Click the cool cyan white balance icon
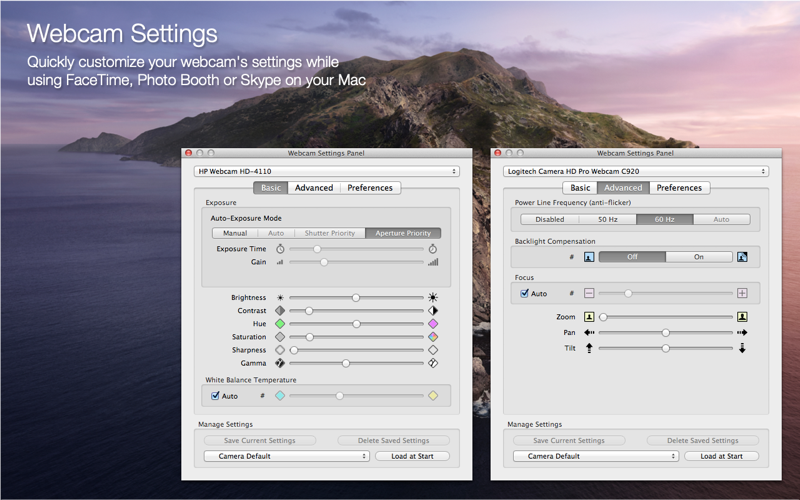This screenshot has height=500, width=800. pyautogui.click(x=280, y=395)
